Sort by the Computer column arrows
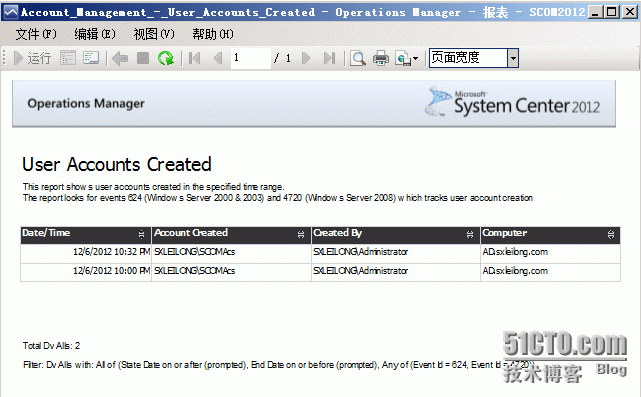641x397 pixels. (x=611, y=234)
